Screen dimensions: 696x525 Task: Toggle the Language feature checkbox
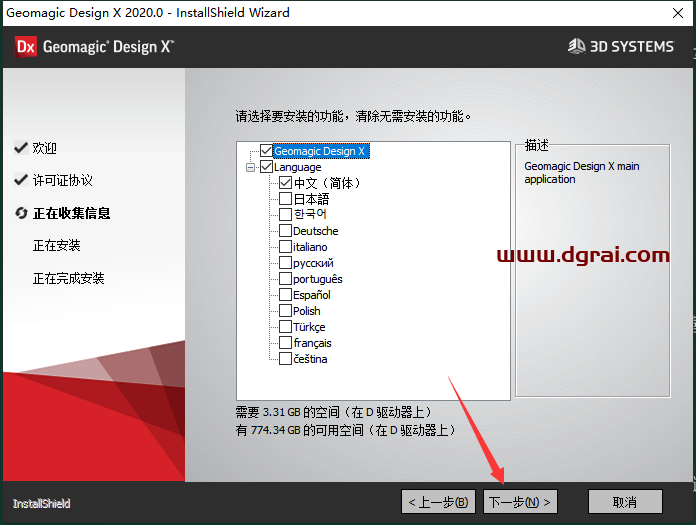point(266,167)
